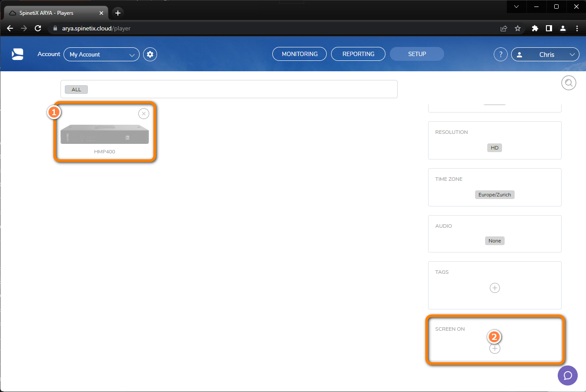The image size is (586, 392).
Task: Toggle the browser side panel
Action: click(x=549, y=28)
